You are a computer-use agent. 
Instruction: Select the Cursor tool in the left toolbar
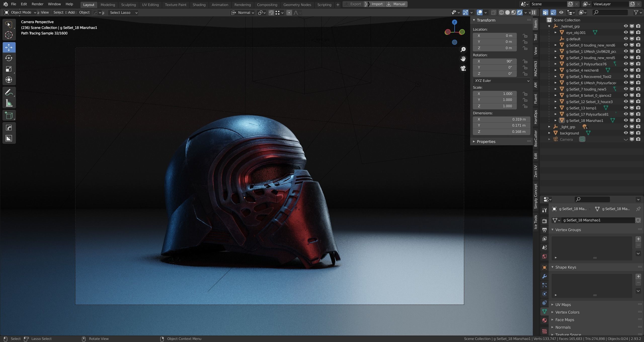9,35
